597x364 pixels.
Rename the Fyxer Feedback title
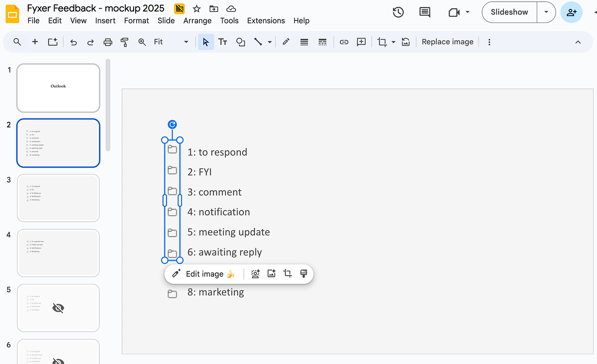point(96,8)
